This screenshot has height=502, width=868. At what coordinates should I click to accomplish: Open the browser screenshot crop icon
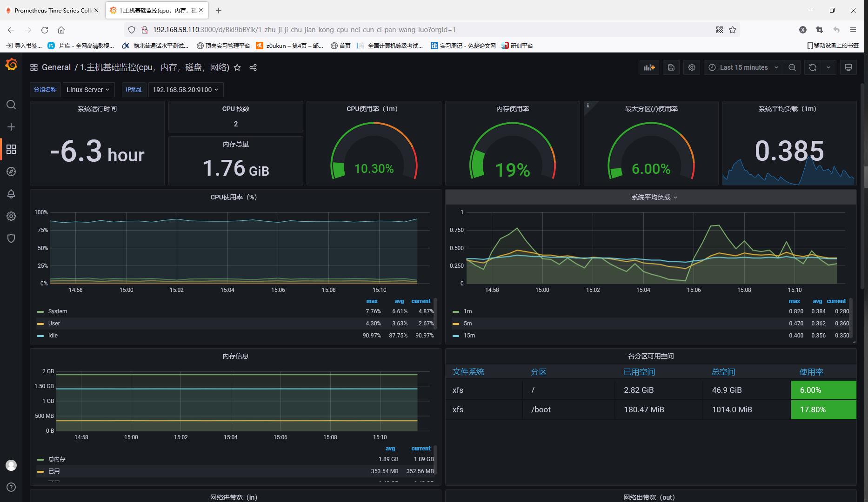click(820, 30)
